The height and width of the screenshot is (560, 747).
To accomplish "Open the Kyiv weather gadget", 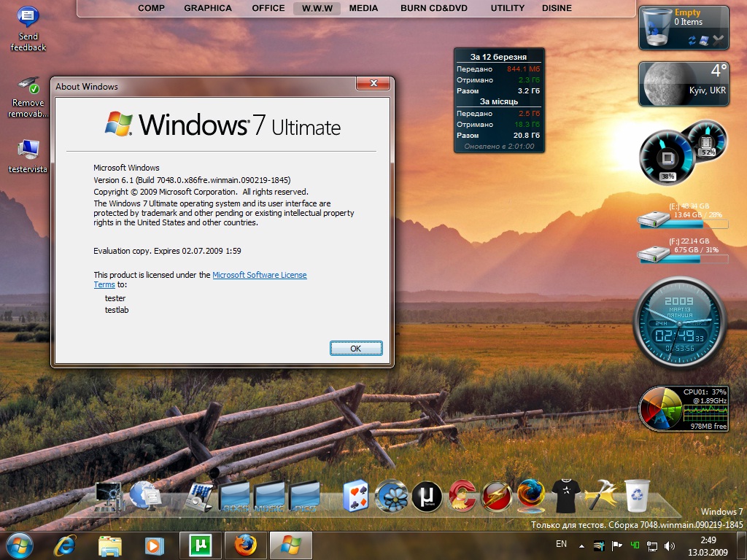I will click(x=684, y=84).
